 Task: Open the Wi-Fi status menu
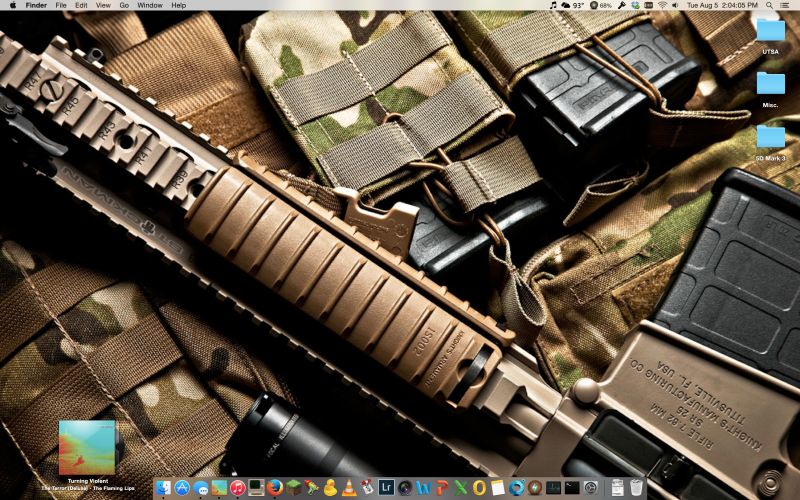pyautogui.click(x=662, y=5)
